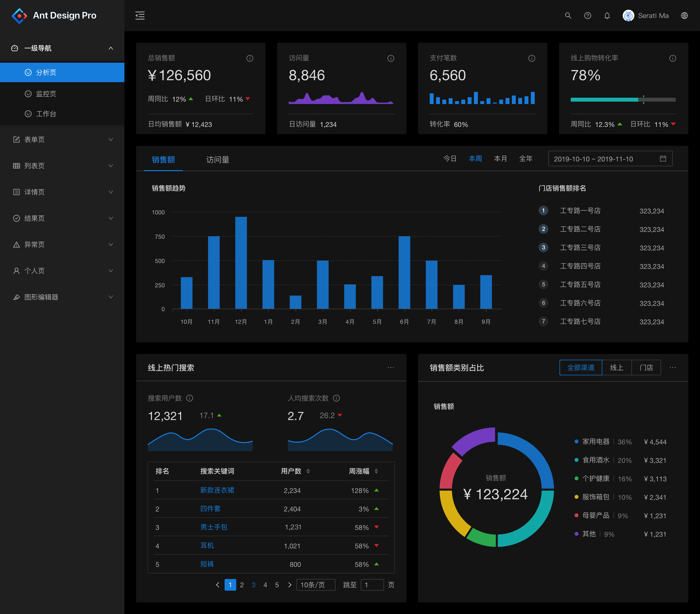The image size is (700, 614).
Task: Open 监控页 in the sidebar
Action: (x=46, y=94)
